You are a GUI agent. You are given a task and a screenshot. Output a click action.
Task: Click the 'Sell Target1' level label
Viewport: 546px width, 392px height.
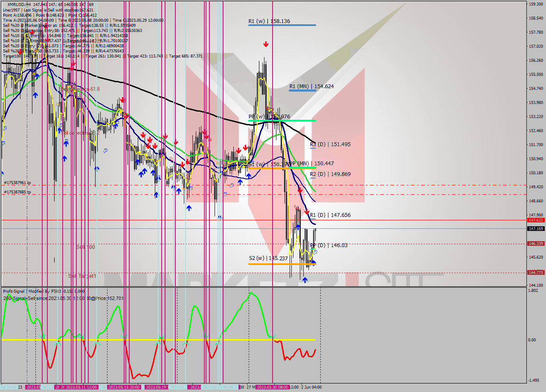[82, 276]
